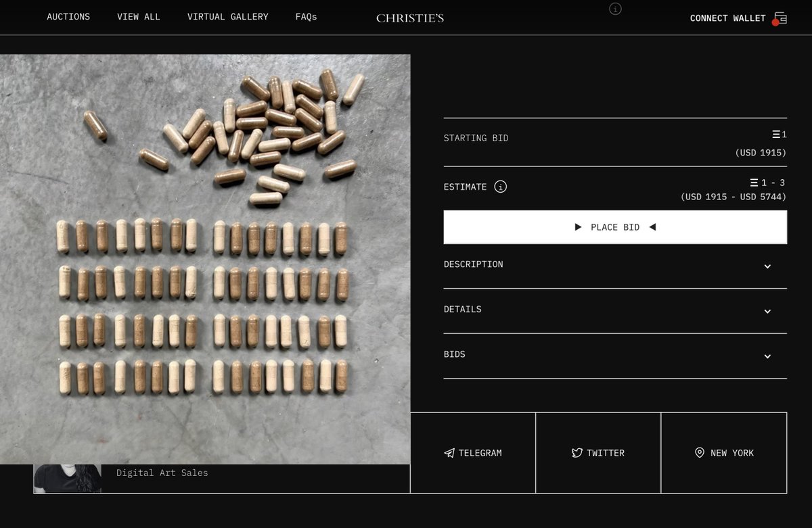Click the Starting Bid label
This screenshot has width=812, height=528.
pyautogui.click(x=476, y=138)
